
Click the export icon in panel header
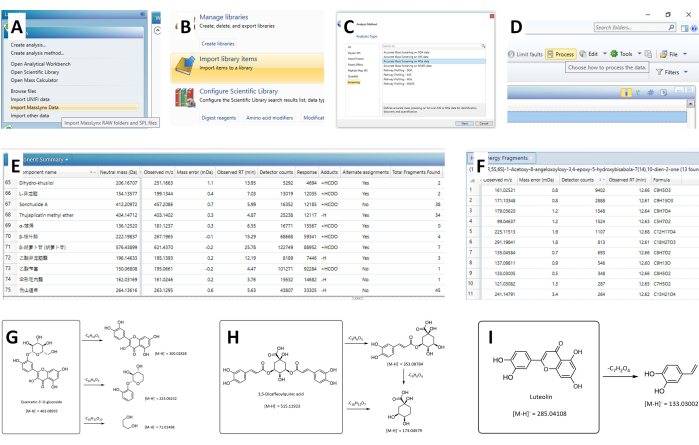pyautogui.click(x=663, y=92)
